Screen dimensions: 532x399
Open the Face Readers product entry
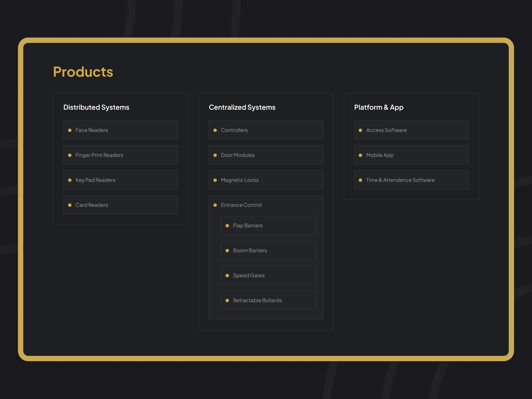92,130
